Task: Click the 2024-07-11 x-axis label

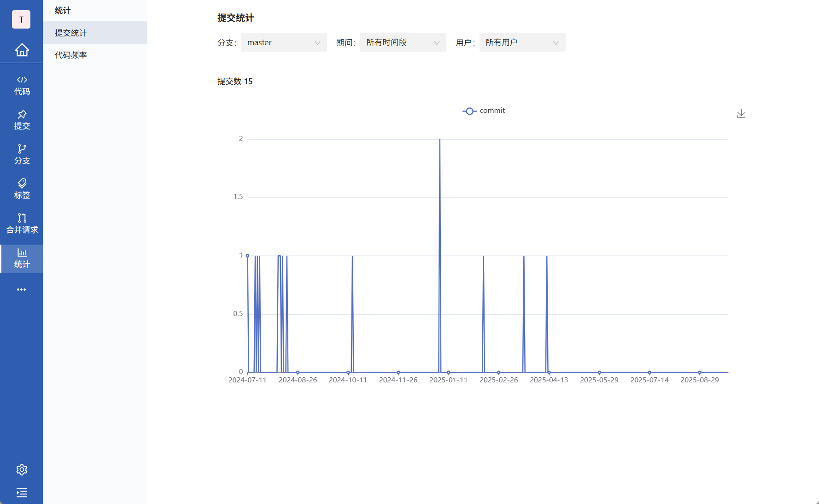Action: tap(247, 380)
